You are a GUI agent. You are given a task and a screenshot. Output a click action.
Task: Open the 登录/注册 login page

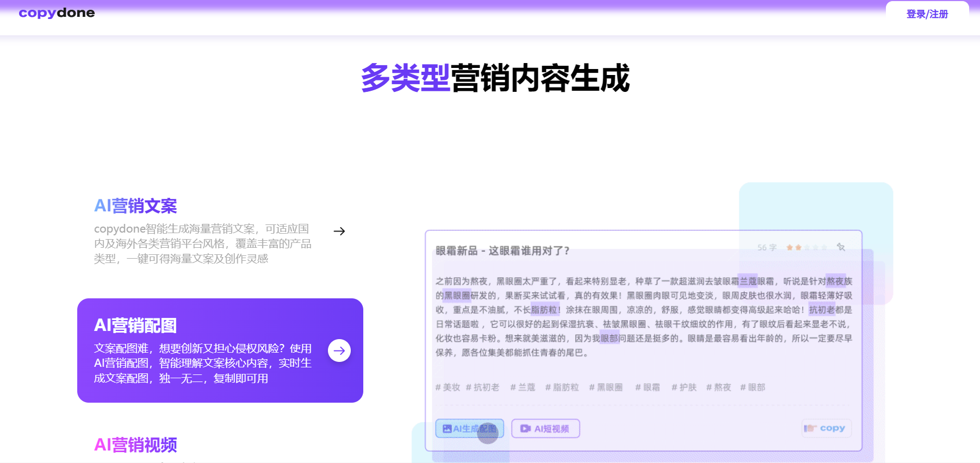[x=927, y=14]
